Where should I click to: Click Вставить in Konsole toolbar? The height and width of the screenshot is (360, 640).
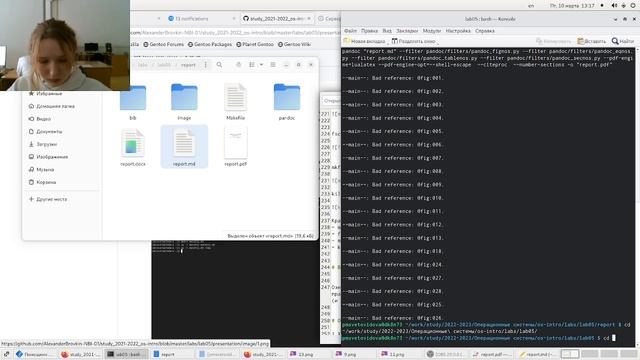tap(591, 41)
